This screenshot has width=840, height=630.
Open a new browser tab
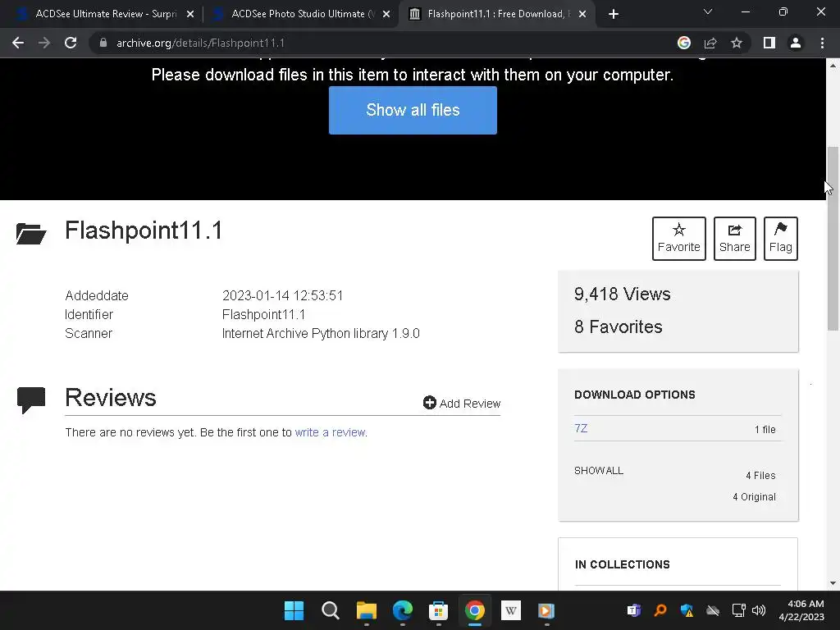(x=614, y=14)
